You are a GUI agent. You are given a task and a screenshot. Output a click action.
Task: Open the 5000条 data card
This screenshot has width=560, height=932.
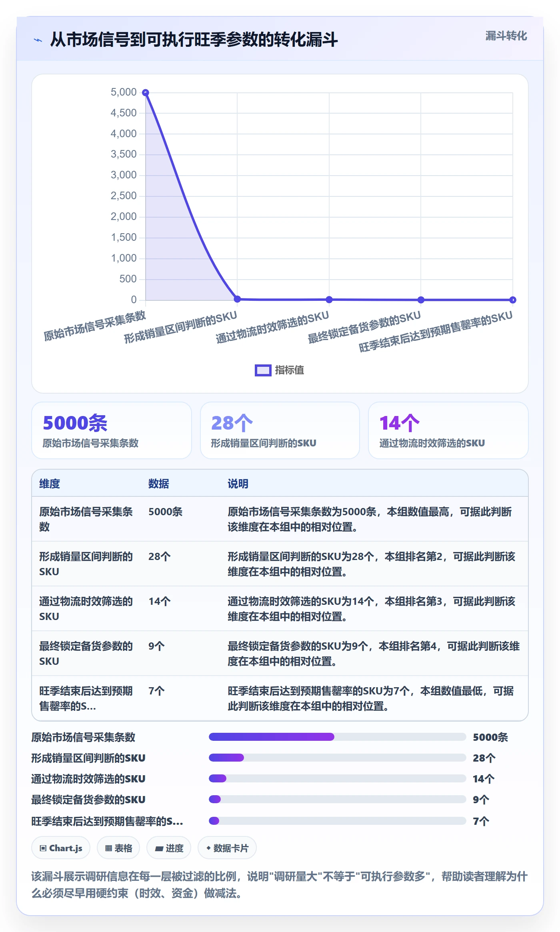coord(112,430)
